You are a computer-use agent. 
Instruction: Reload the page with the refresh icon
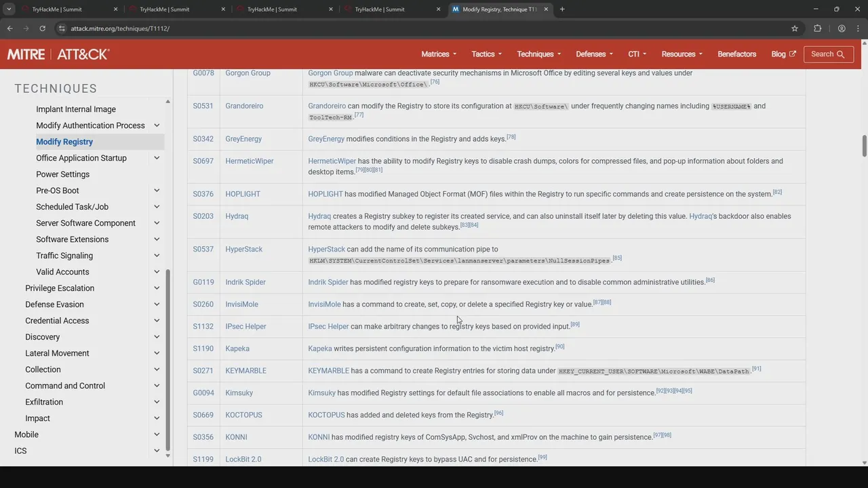42,28
